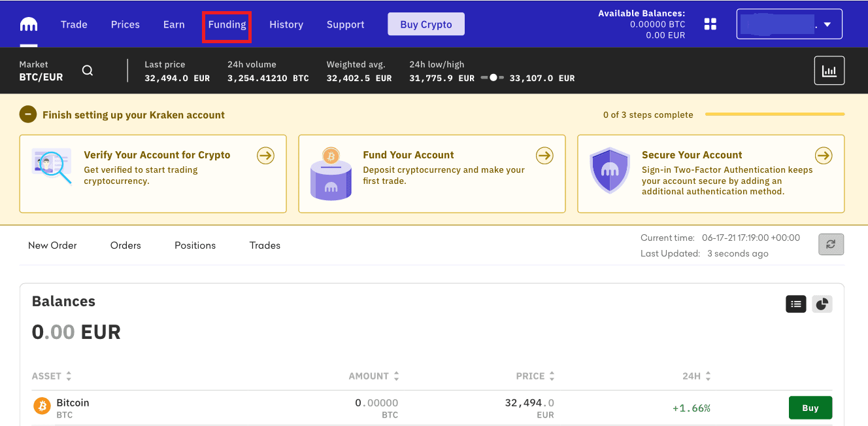The height and width of the screenshot is (426, 868).
Task: Click the 24h low/high range slider
Action: coord(493,78)
